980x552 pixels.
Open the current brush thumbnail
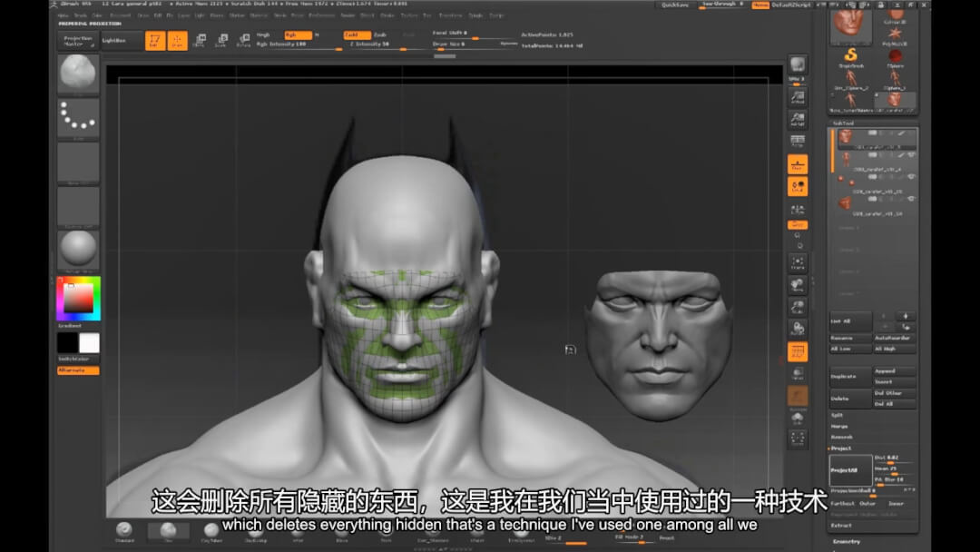click(x=78, y=74)
